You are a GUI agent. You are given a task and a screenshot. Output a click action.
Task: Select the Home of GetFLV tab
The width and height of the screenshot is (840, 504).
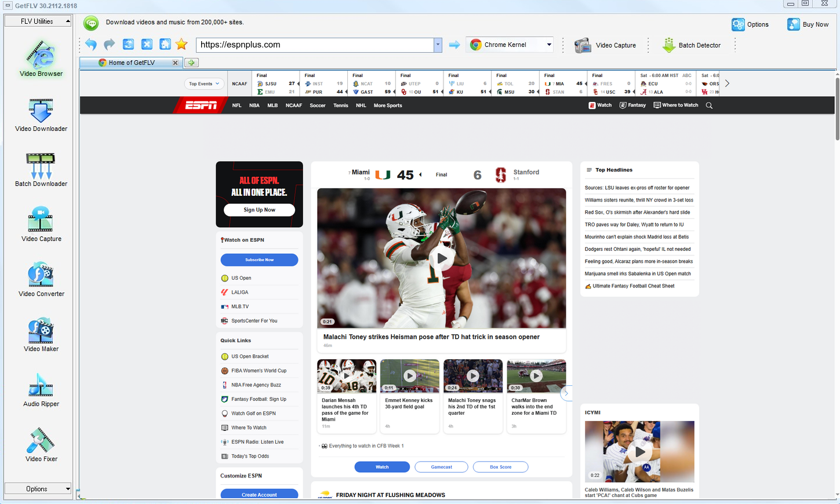click(132, 63)
